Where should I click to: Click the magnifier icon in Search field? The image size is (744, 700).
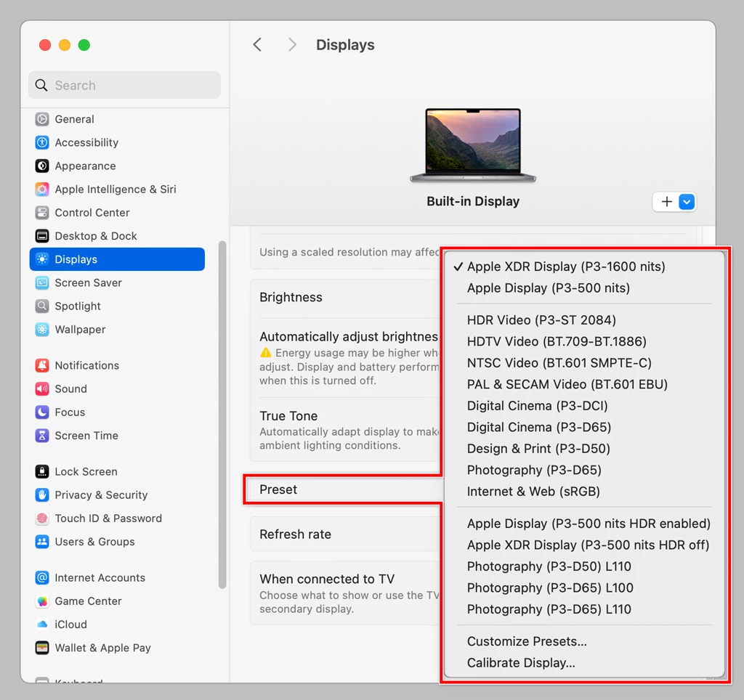41,86
